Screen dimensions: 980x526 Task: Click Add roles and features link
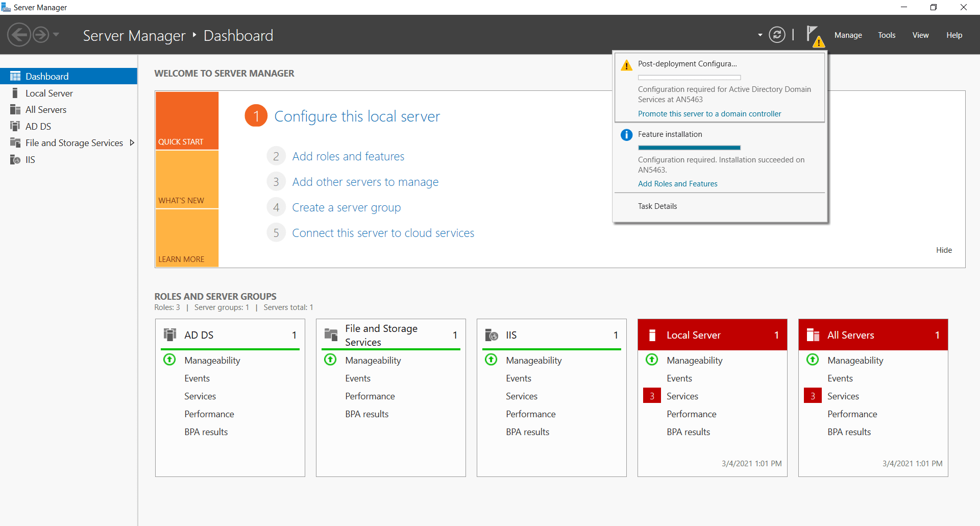(x=348, y=156)
